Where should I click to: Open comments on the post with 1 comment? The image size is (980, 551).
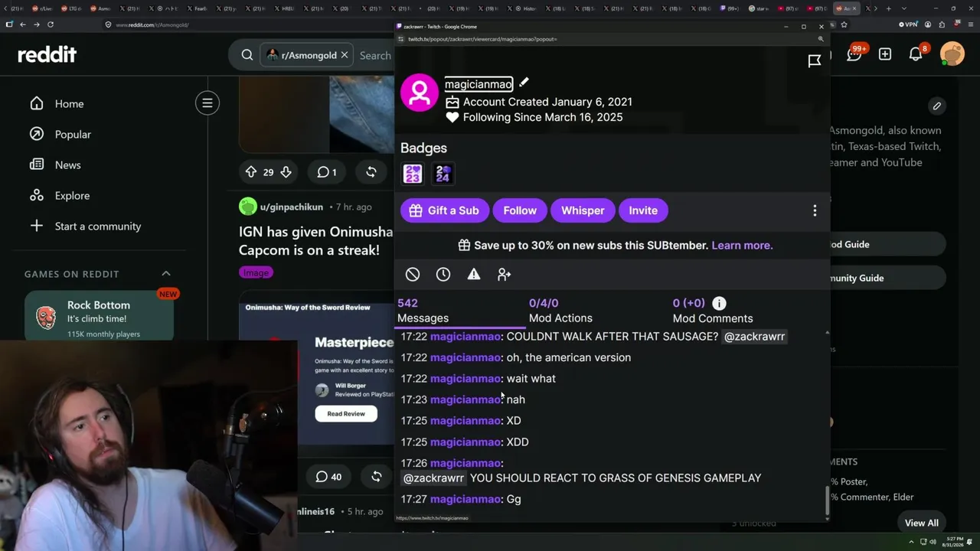pos(327,172)
